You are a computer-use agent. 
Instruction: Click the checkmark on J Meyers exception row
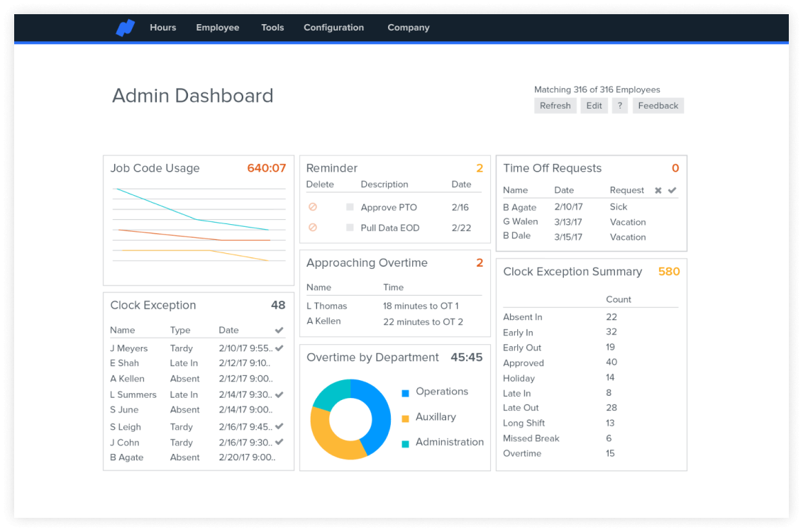pos(279,348)
